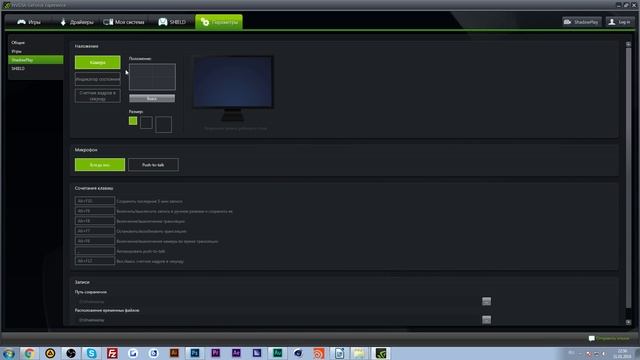Click the gray button below position grid
The height and width of the screenshot is (360, 640).
coord(152,98)
